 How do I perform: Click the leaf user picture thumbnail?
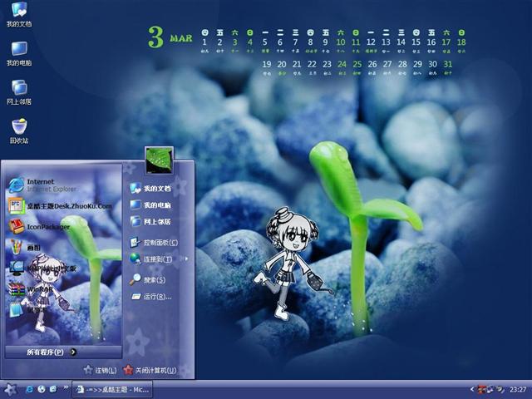pos(159,160)
